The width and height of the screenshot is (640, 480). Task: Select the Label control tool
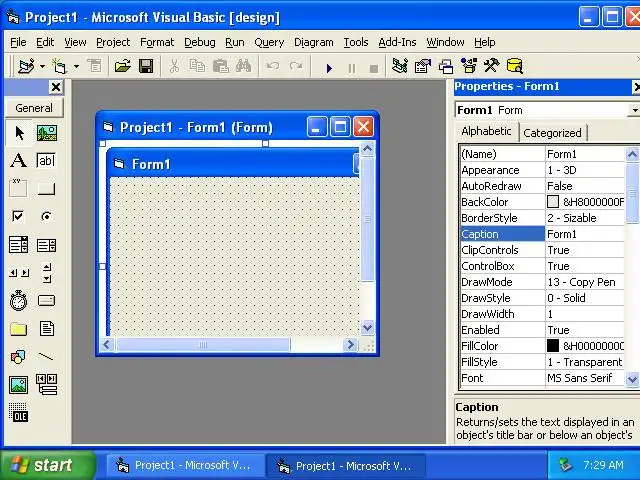pos(19,160)
